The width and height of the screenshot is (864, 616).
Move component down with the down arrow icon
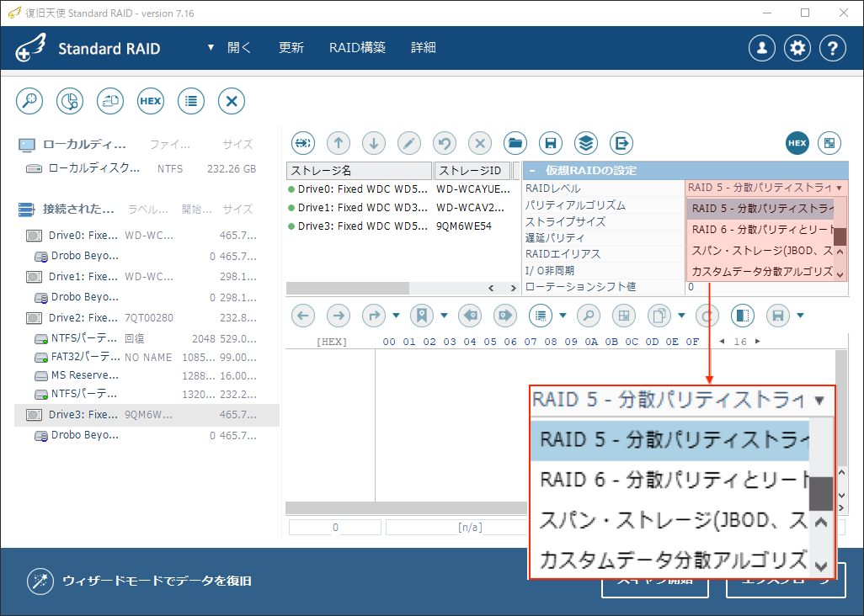point(374,143)
